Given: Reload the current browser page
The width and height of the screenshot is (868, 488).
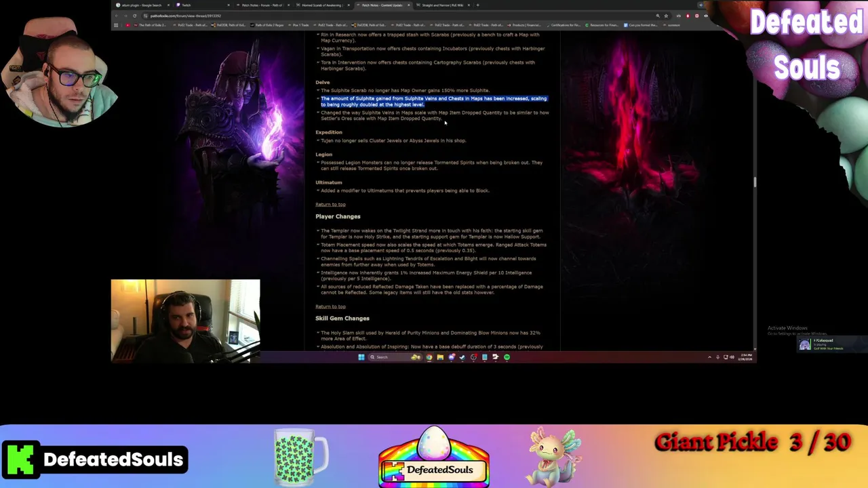Looking at the screenshot, I should point(135,16).
